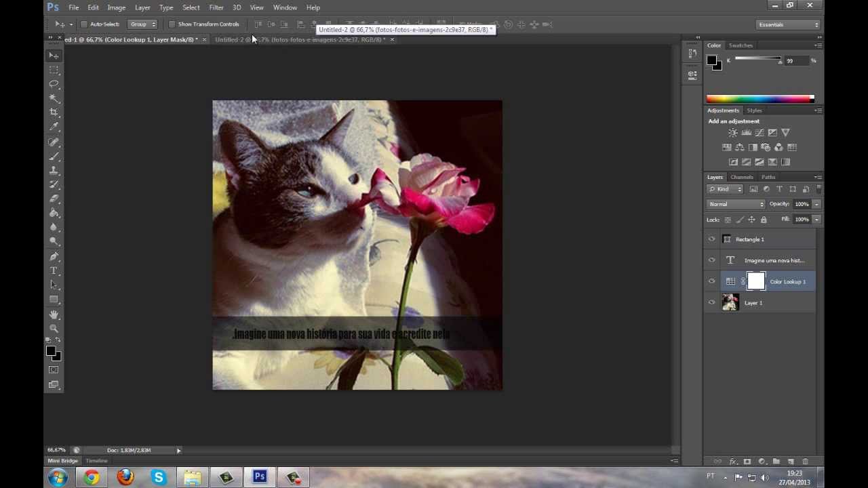This screenshot has height=488, width=868.
Task: Click the color spectrum ramp
Action: [760, 99]
